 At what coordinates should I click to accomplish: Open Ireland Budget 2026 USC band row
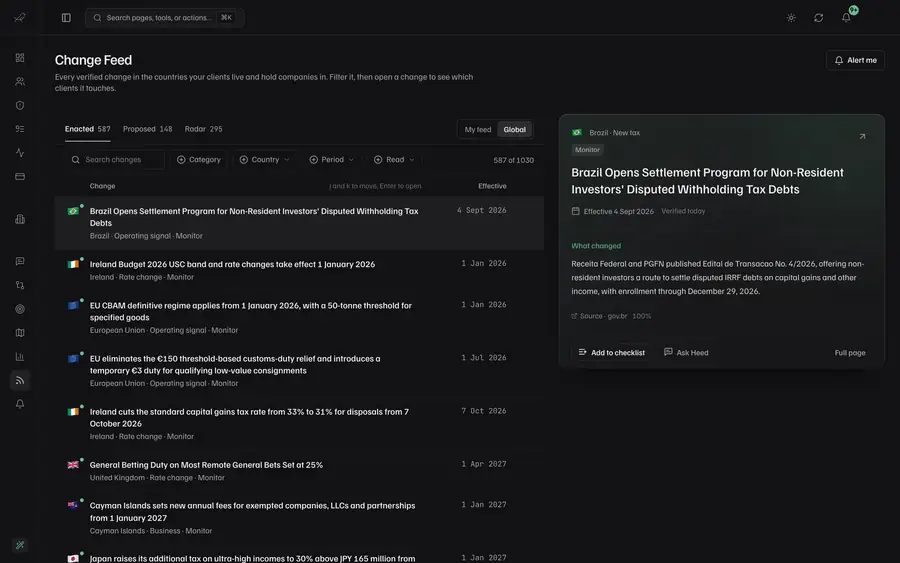tap(299, 270)
